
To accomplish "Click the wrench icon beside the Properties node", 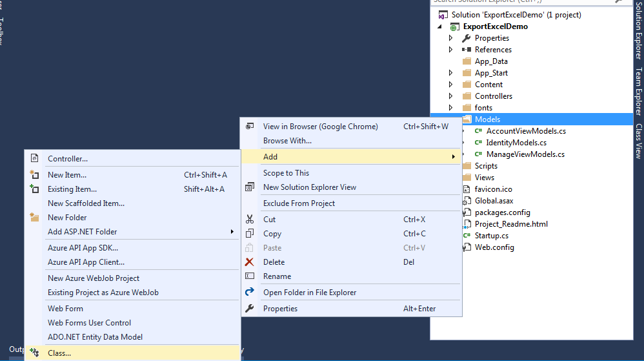I will click(x=466, y=38).
